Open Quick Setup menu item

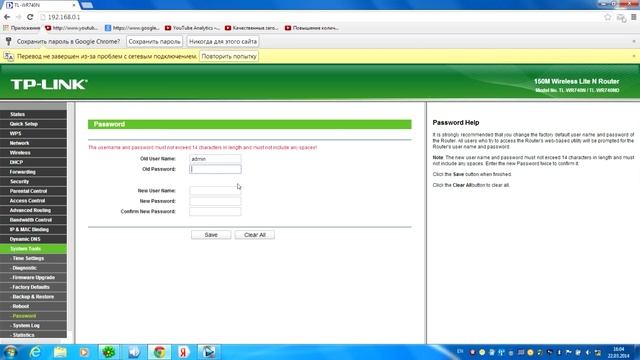[x=33, y=124]
